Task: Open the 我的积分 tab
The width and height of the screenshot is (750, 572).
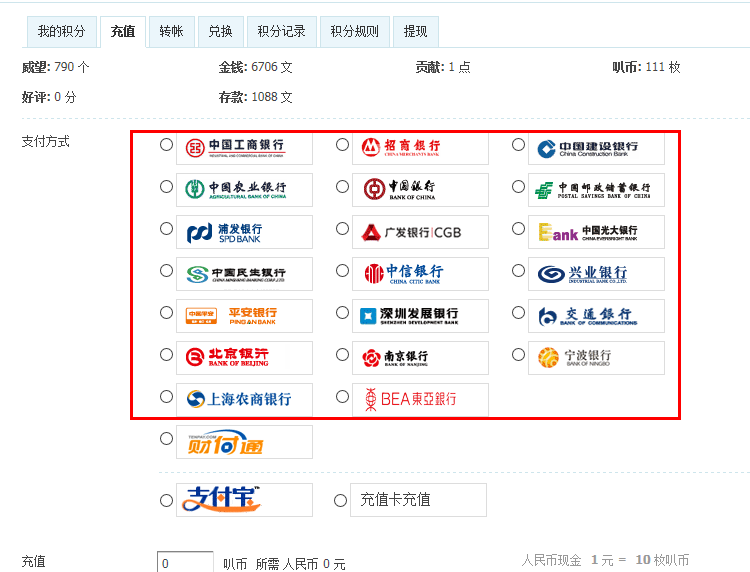Action: (62, 32)
